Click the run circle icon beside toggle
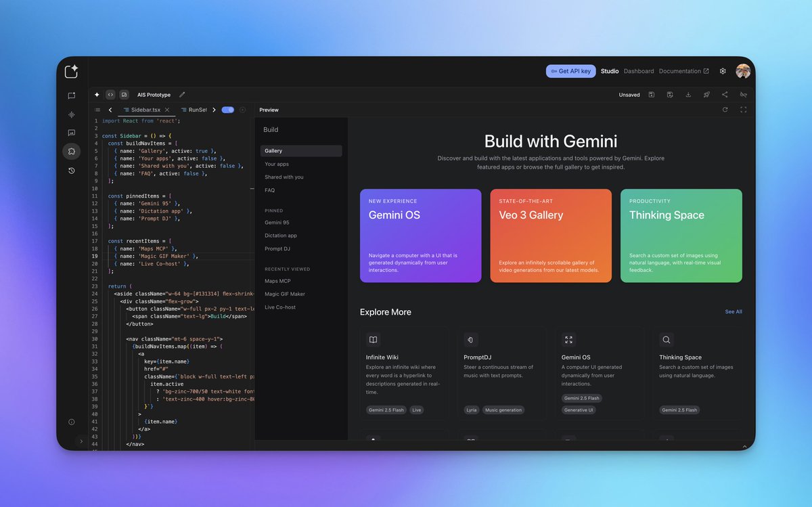The image size is (812, 507). [242, 110]
